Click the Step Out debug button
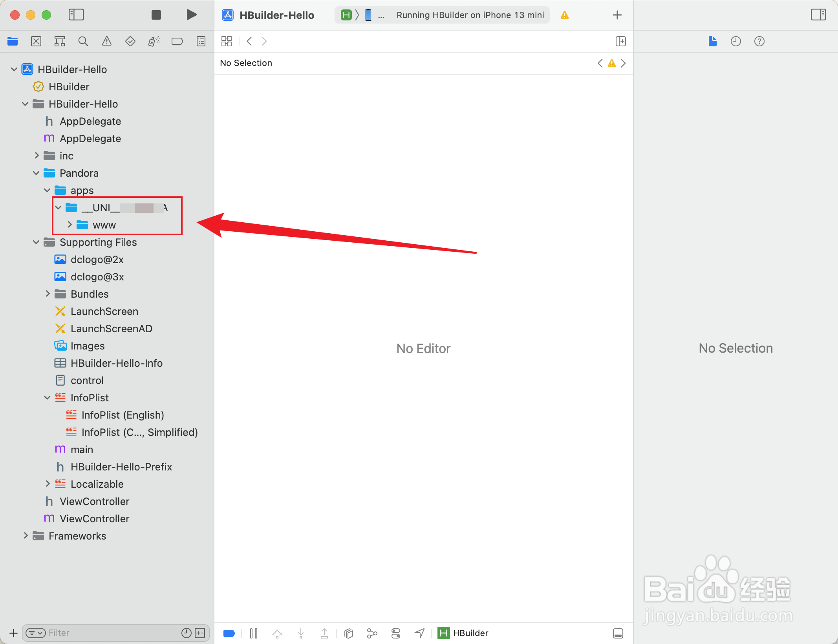The height and width of the screenshot is (644, 838). [x=324, y=633]
